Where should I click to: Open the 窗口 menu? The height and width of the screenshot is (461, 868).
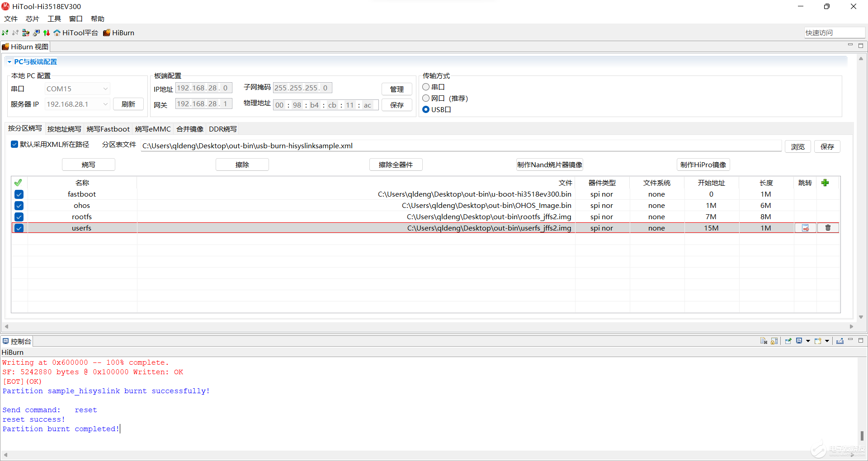tap(76, 19)
